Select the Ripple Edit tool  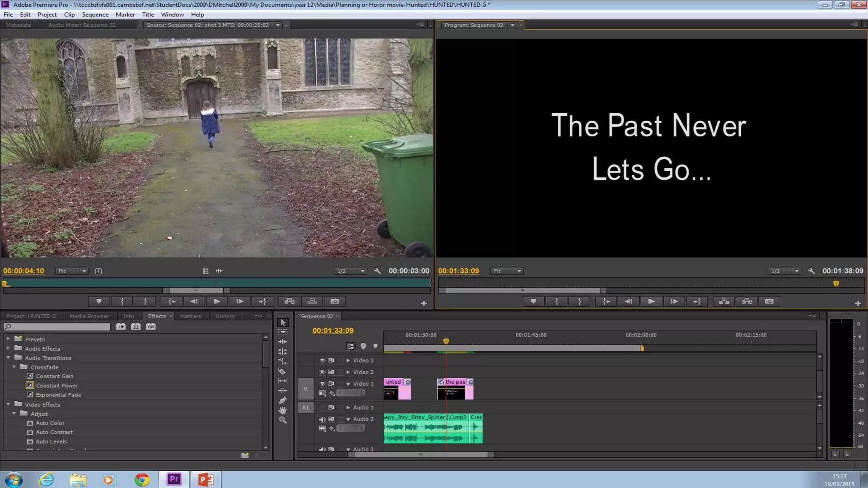click(x=282, y=341)
